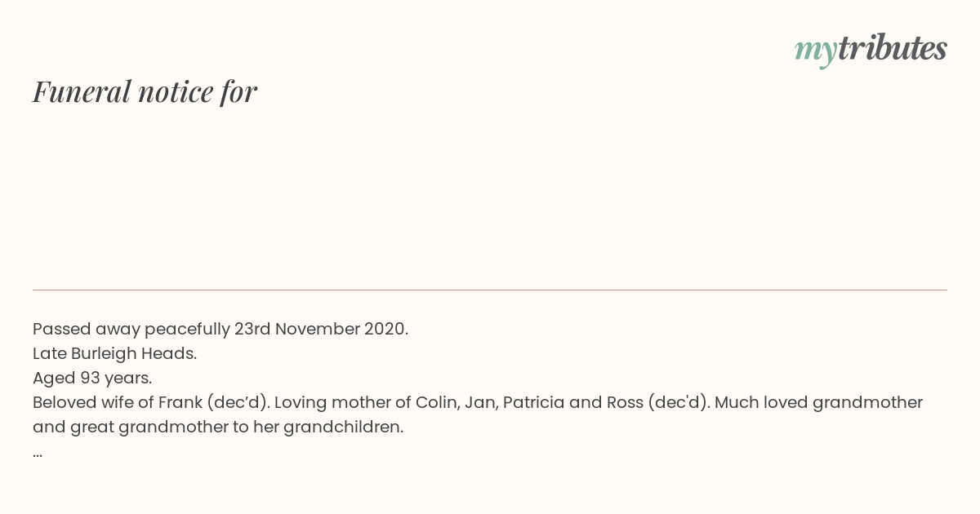This screenshot has height=514, width=980.
Task: Select the green "my" part of logo
Action: (x=816, y=52)
